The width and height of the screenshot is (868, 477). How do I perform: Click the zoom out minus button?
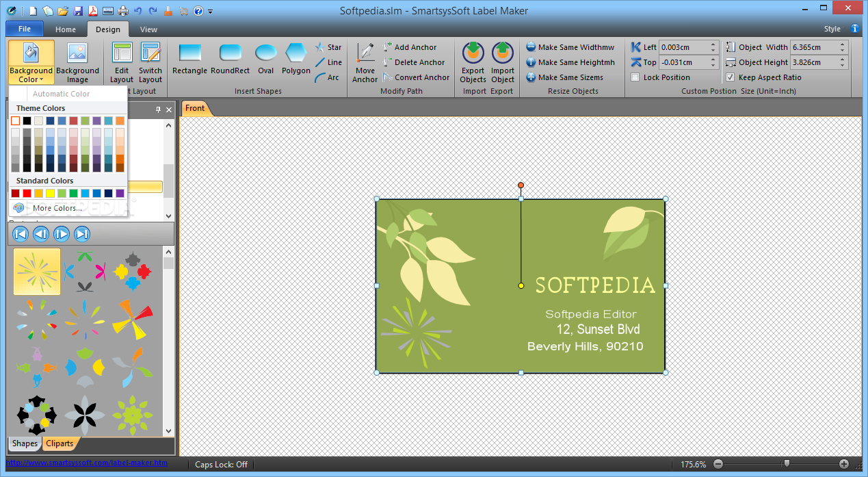tap(718, 464)
